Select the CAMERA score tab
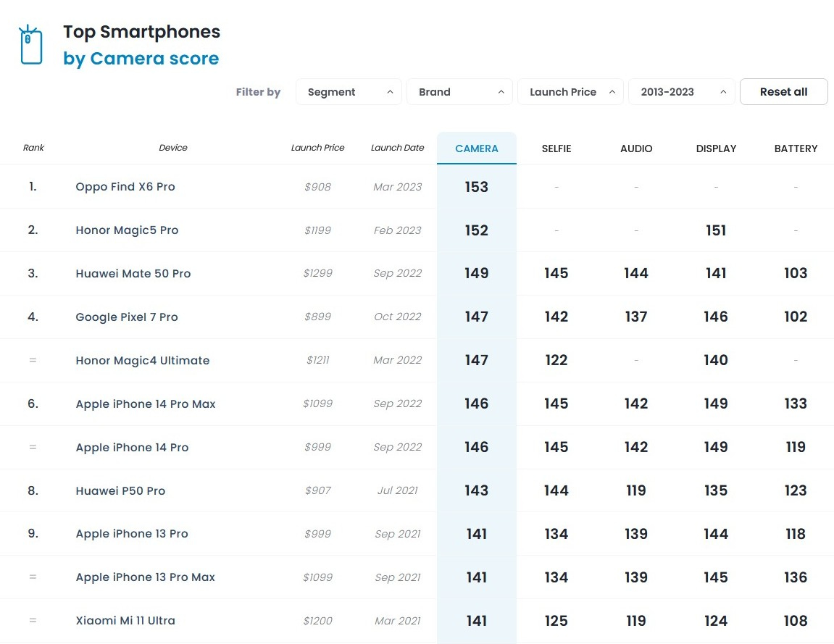This screenshot has width=834, height=644. point(477,149)
